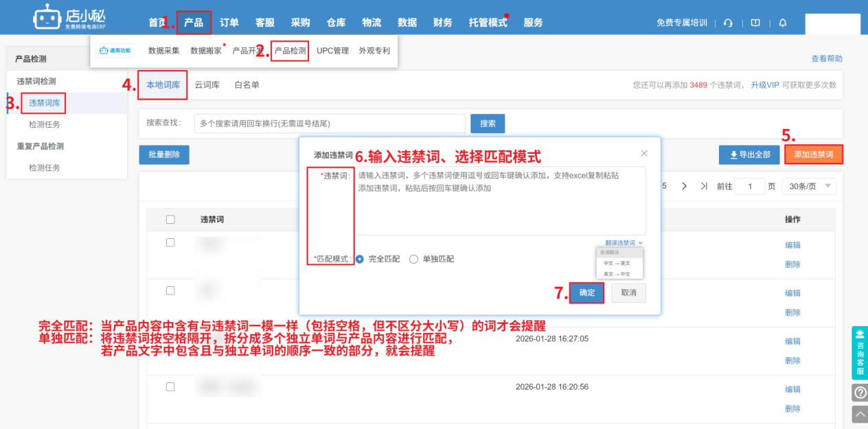This screenshot has height=429, width=868.
Task: Open the notification bell icon
Action: coord(782,23)
